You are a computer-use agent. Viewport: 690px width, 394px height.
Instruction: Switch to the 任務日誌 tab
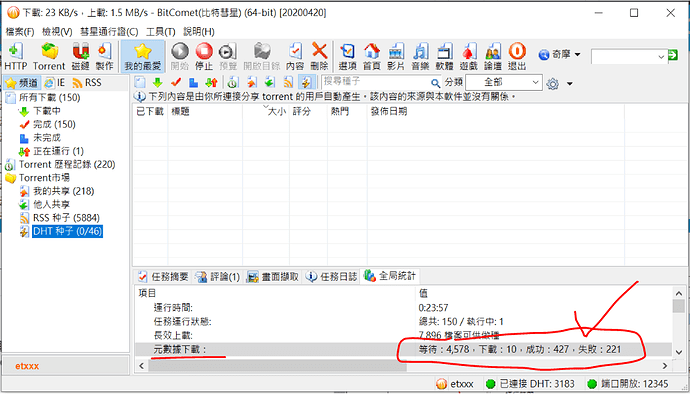click(x=332, y=276)
